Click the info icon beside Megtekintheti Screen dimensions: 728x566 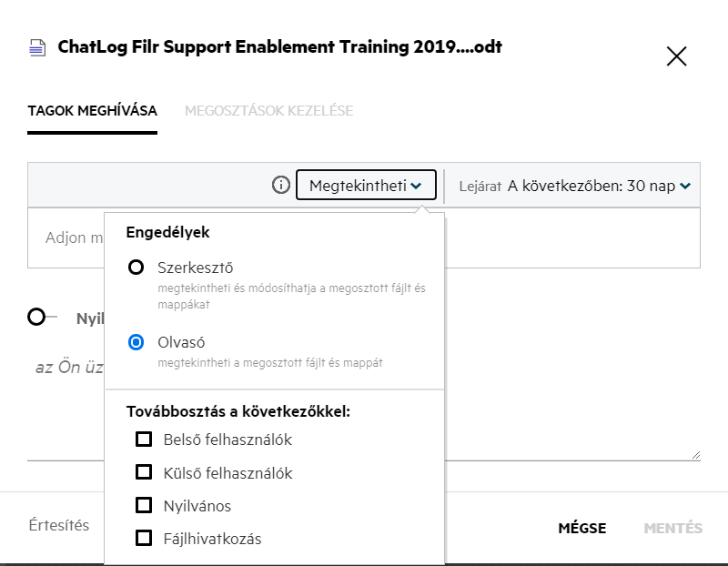click(281, 186)
